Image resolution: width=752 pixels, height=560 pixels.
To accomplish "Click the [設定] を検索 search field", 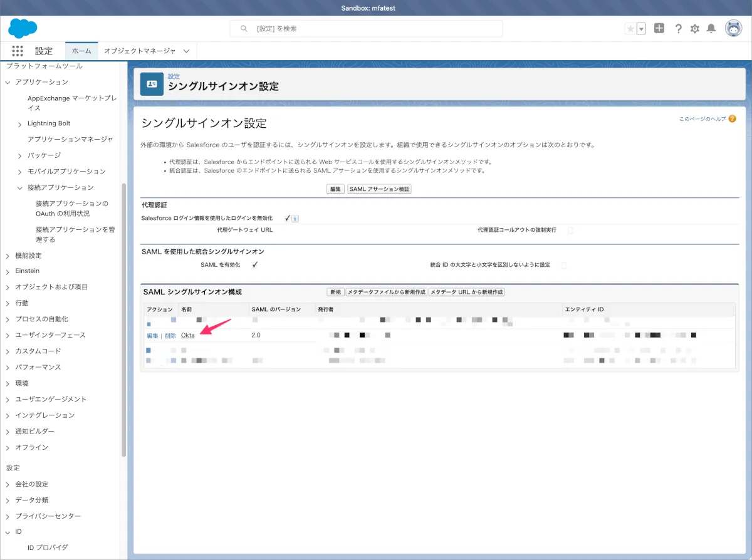I will click(367, 29).
